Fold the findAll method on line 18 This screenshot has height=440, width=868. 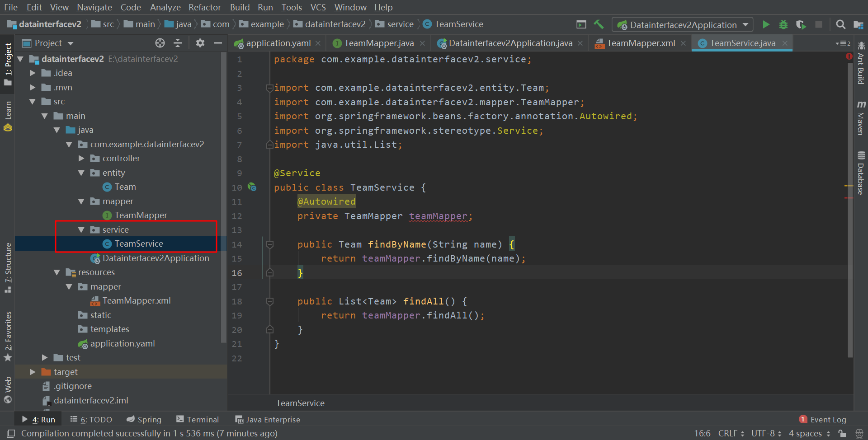point(270,301)
